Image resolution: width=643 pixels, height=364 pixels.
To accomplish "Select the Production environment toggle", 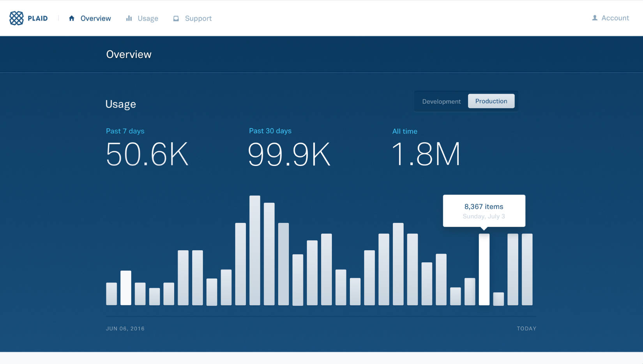I will 491,101.
